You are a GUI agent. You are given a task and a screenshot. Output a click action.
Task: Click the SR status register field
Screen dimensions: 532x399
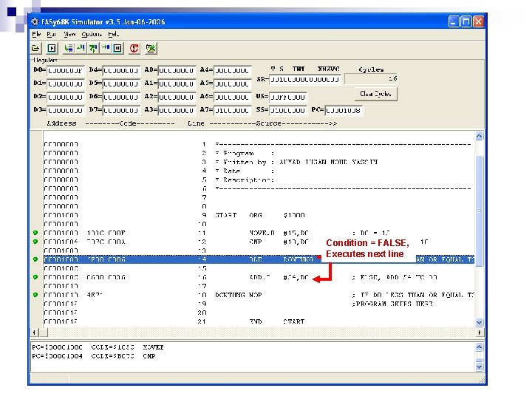[305, 80]
